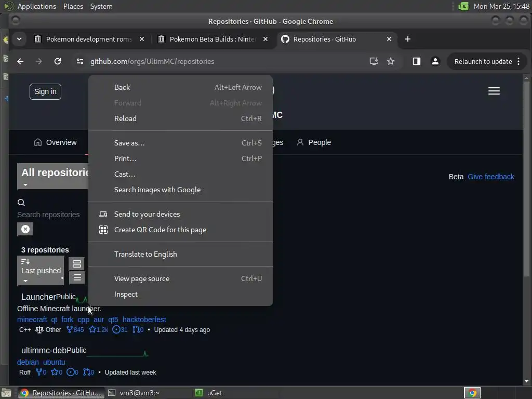
Task: Open the new tab plus button
Action: tap(407, 39)
